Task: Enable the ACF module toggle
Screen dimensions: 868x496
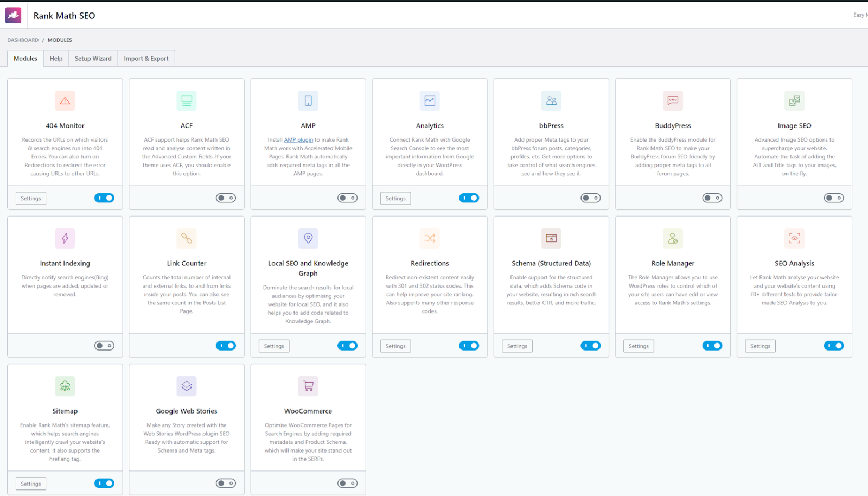Action: pos(226,198)
